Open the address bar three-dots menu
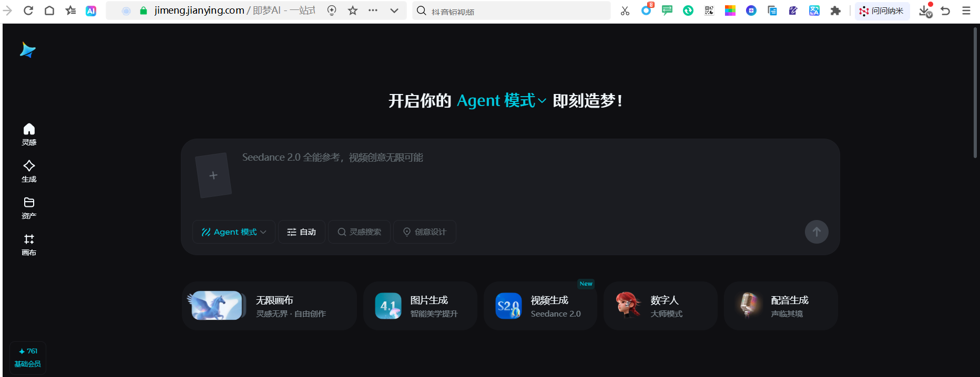Screen dimensions: 980x377 click(373, 11)
